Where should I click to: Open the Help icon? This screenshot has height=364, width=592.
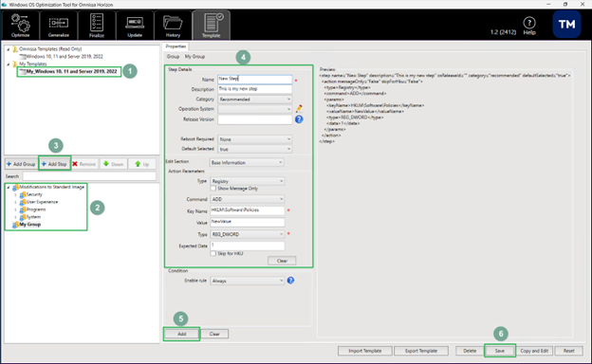529,26
